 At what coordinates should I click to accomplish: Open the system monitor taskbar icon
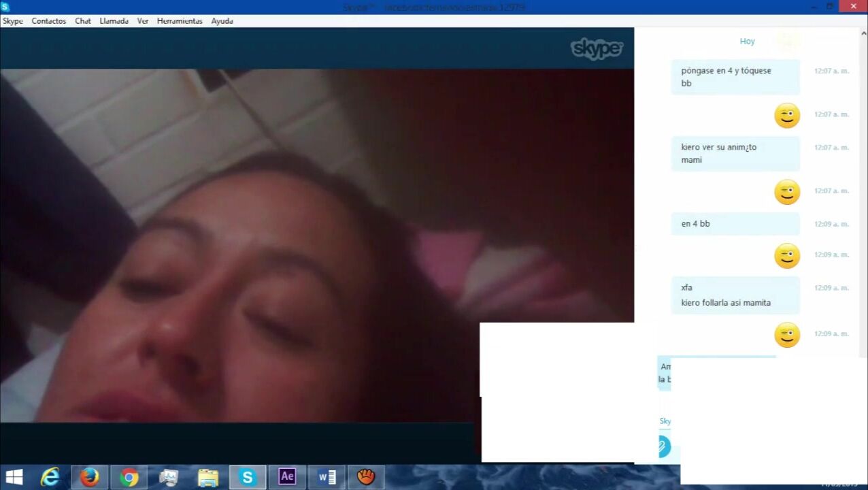coord(169,477)
